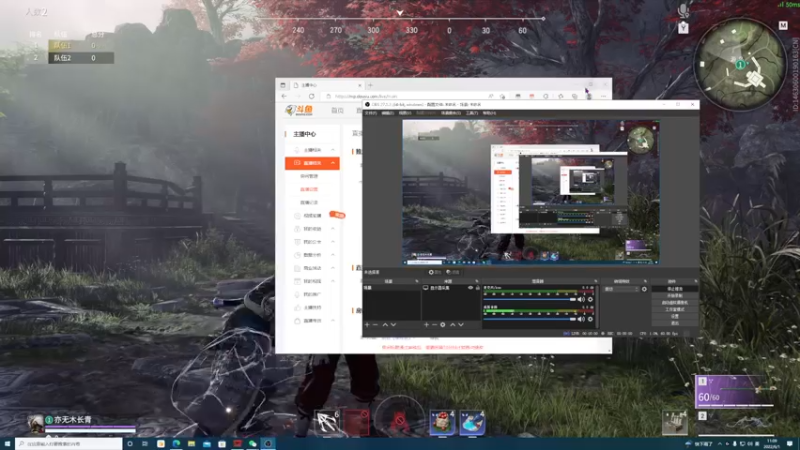Select display capture source row in OBS

pos(452,288)
